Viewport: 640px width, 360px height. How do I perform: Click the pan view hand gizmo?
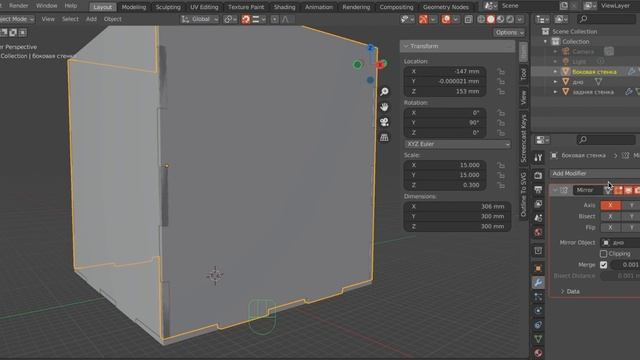tap(384, 107)
